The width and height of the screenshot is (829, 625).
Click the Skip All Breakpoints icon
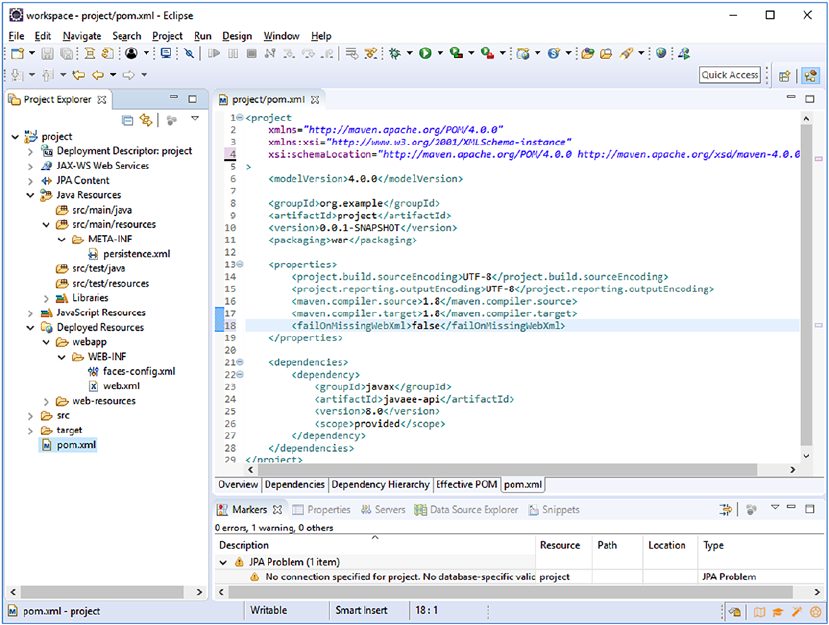click(x=189, y=53)
